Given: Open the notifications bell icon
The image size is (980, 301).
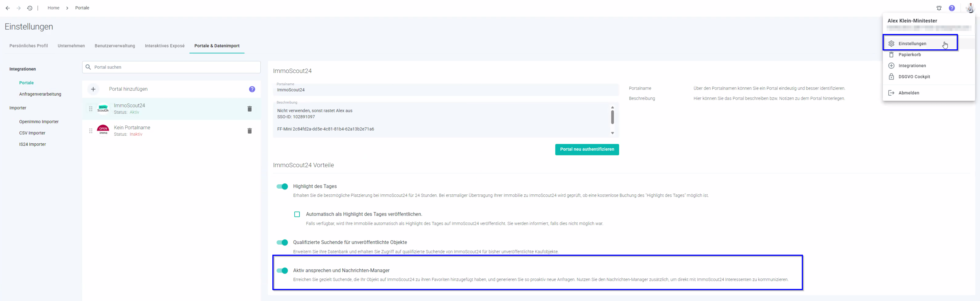Looking at the screenshot, I should tap(939, 8).
